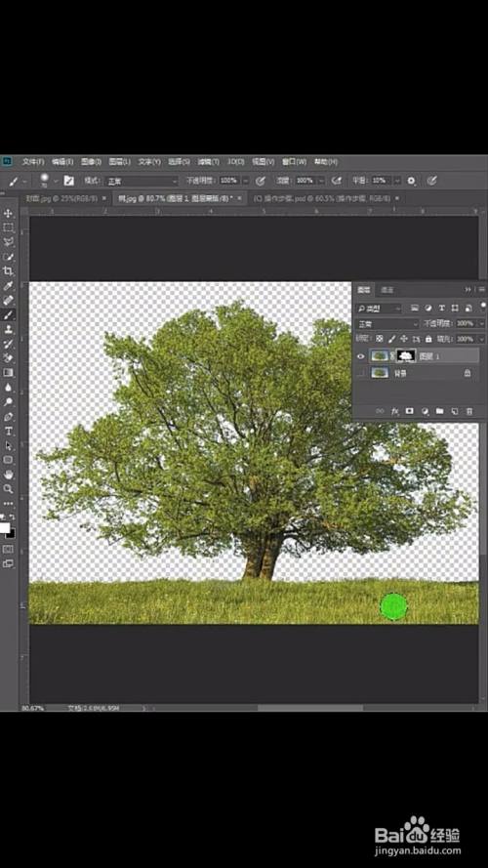488x868 pixels.
Task: Select the Path Selection tool
Action: [9, 445]
